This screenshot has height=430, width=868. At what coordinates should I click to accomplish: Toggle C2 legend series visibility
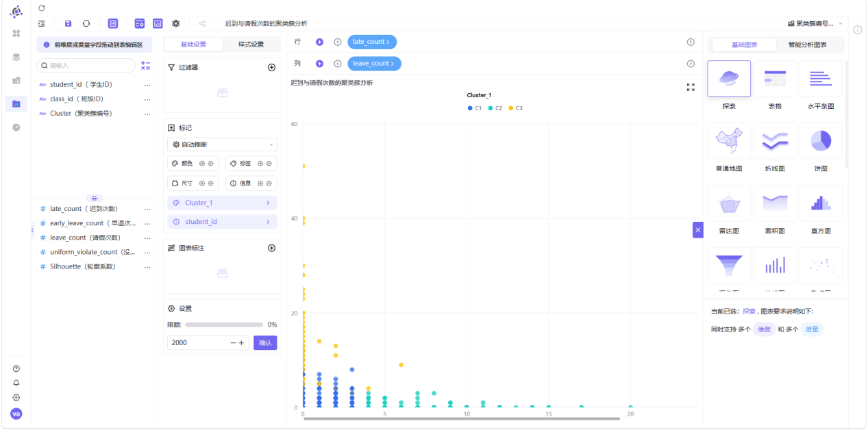(495, 108)
